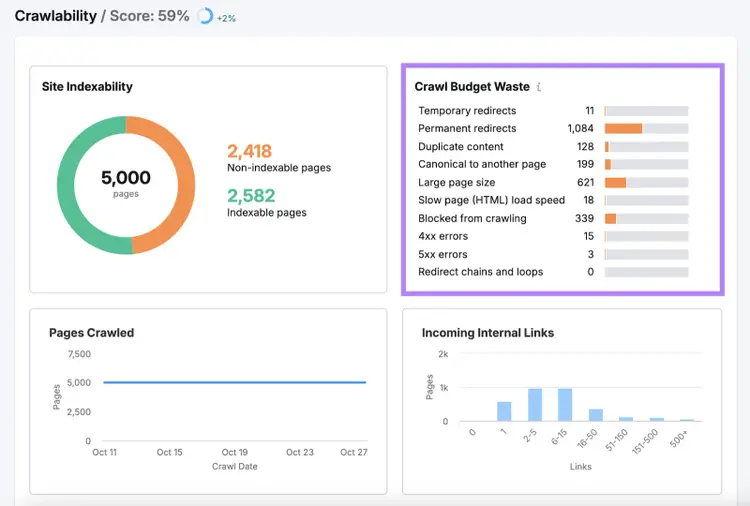The height and width of the screenshot is (506, 750).
Task: Click the +2% score change indicator
Action: tap(226, 19)
